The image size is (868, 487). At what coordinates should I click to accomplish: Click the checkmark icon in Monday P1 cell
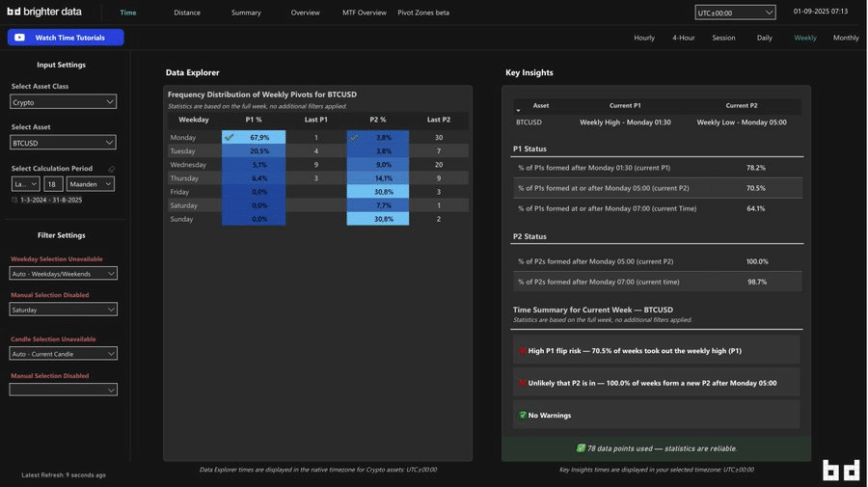pyautogui.click(x=230, y=138)
